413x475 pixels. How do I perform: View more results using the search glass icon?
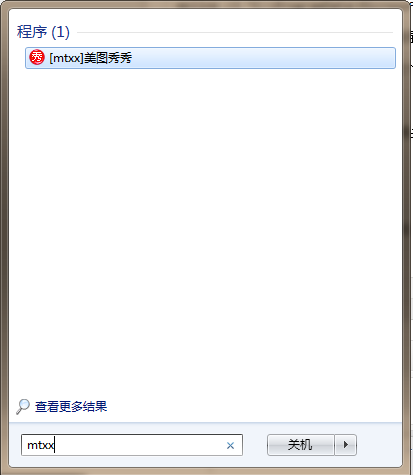23,407
